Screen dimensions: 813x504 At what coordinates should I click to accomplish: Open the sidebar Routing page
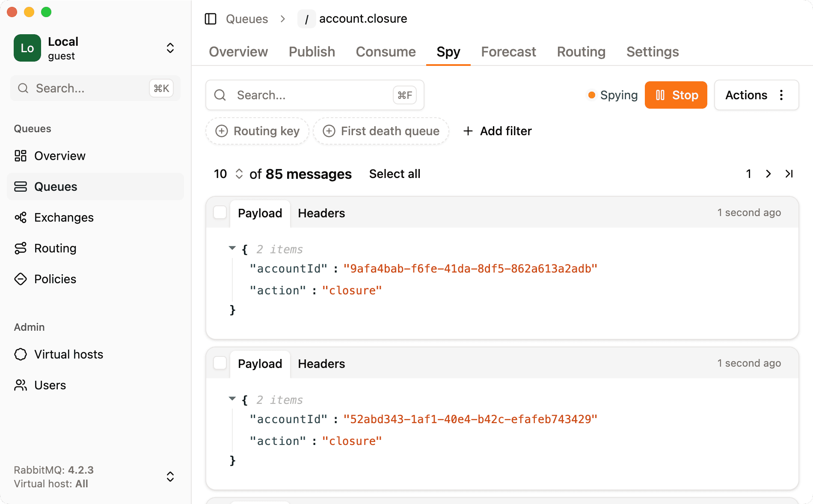tap(55, 248)
